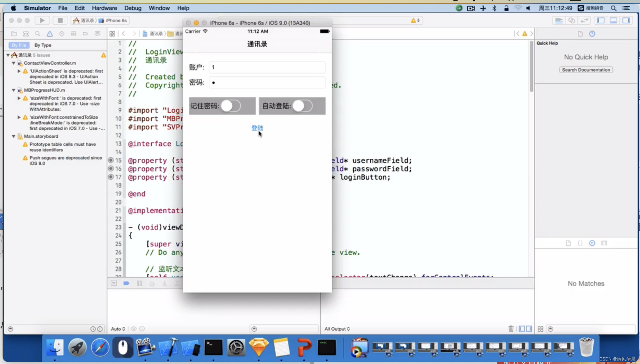Open the project navigator folder icon
This screenshot has width=640, height=364.
tap(14, 34)
